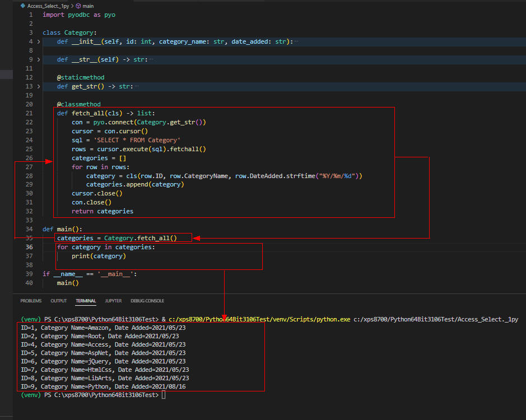
Task: Click line number 36 in the gutter
Action: (29, 247)
